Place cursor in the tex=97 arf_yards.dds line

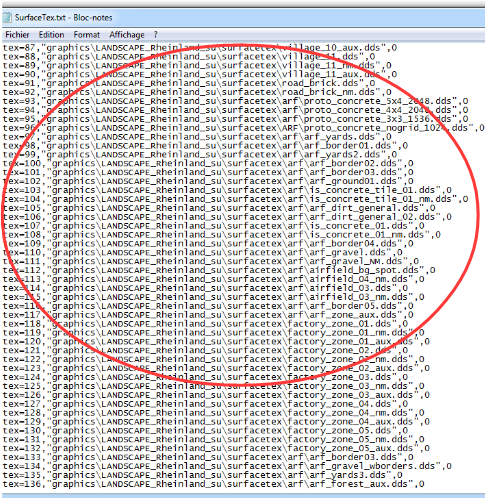pos(197,137)
